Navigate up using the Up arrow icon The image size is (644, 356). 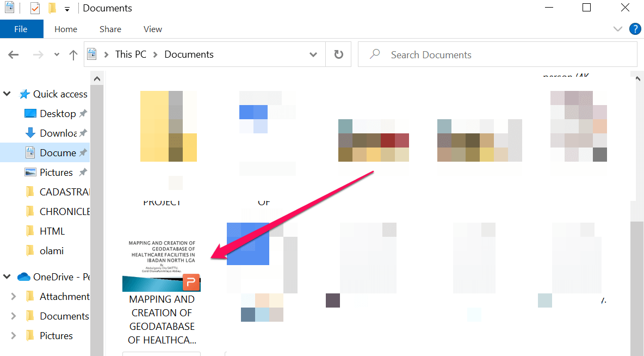click(73, 54)
